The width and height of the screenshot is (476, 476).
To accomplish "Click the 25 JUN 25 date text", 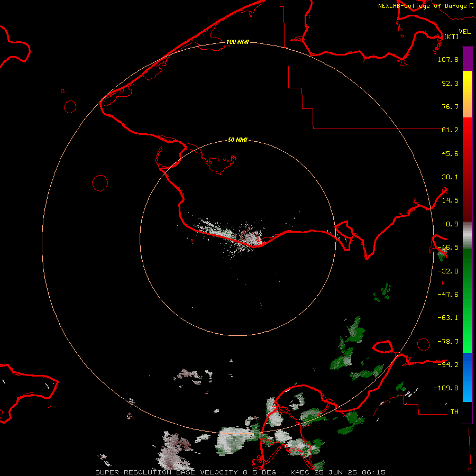I will (x=337, y=472).
